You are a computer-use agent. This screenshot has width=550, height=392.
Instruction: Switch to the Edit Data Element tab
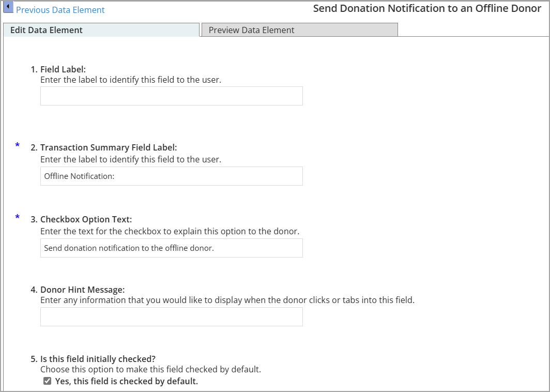tap(101, 30)
